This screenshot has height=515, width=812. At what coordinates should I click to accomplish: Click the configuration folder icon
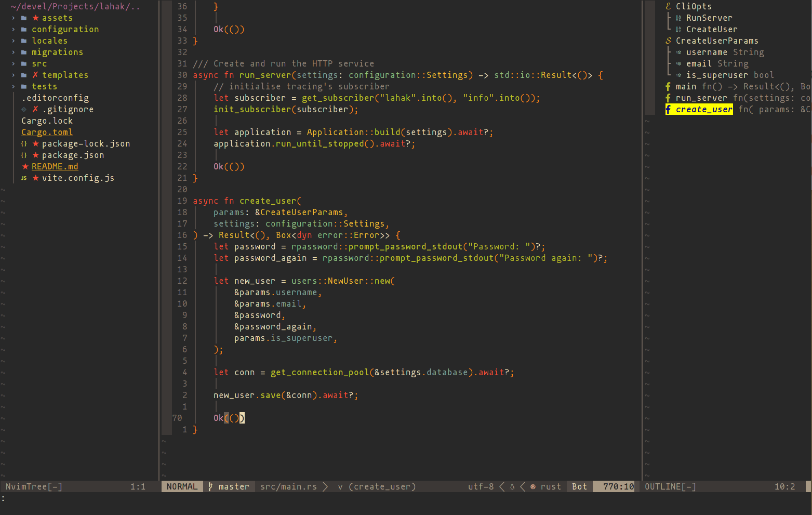(24, 30)
